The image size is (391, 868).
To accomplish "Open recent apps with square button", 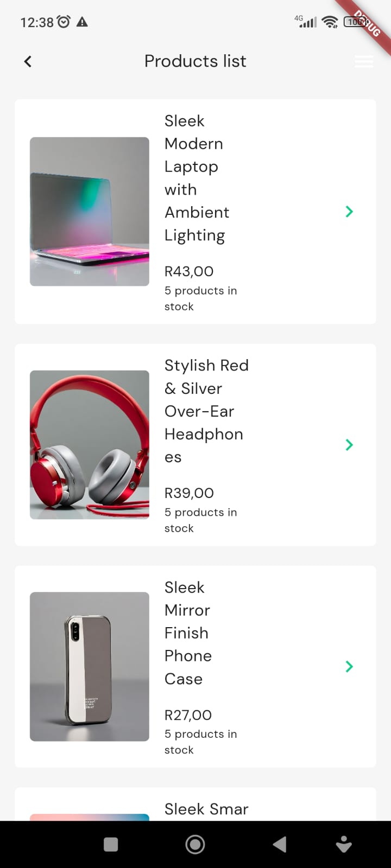I will [x=111, y=844].
